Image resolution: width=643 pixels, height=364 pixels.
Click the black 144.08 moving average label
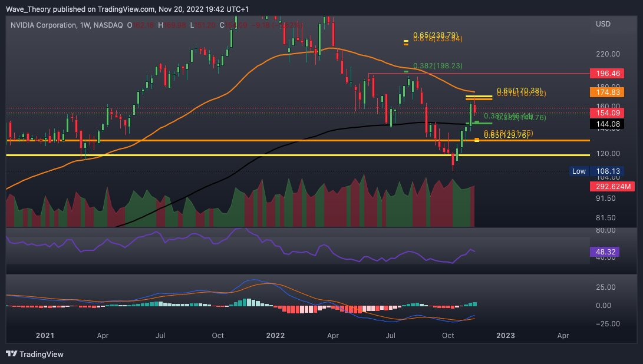coord(607,124)
